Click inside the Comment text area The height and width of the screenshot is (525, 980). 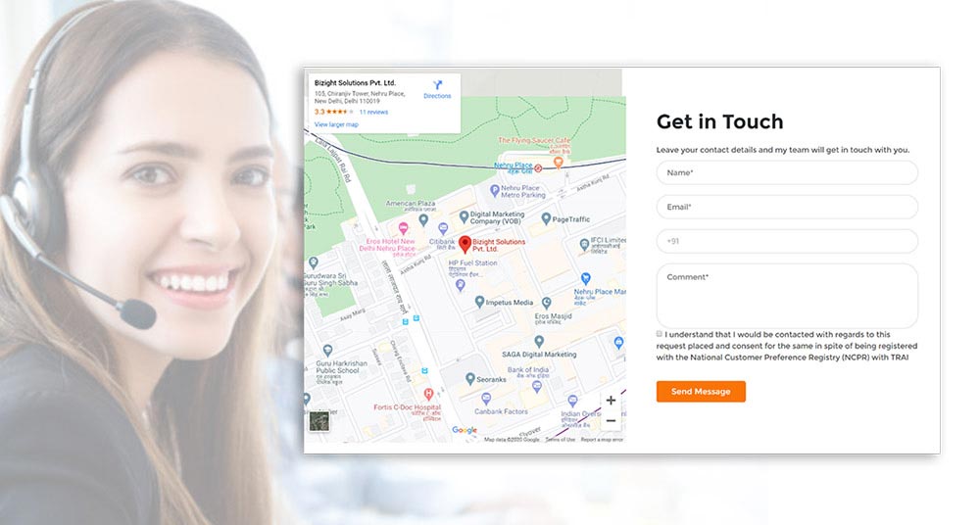[787, 295]
